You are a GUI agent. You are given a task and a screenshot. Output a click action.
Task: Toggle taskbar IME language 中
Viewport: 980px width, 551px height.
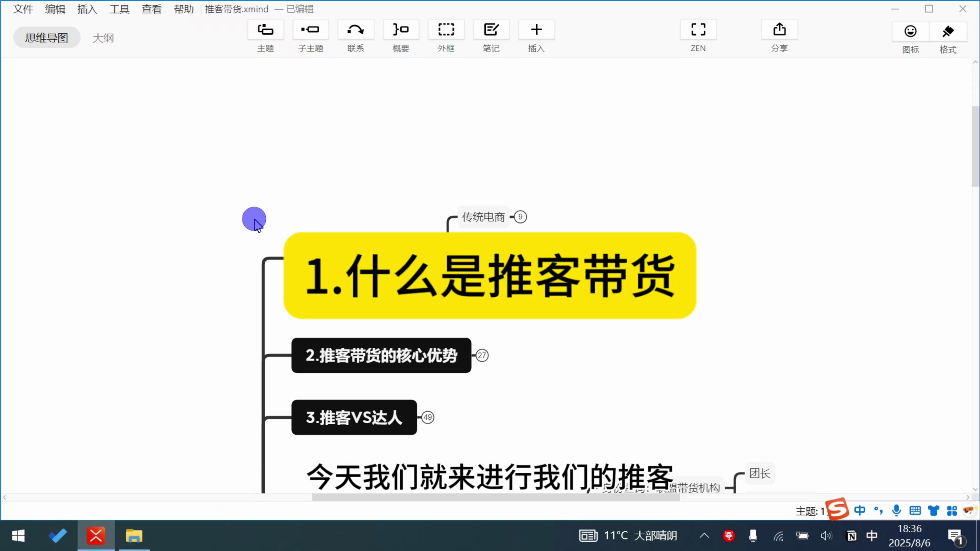click(872, 536)
